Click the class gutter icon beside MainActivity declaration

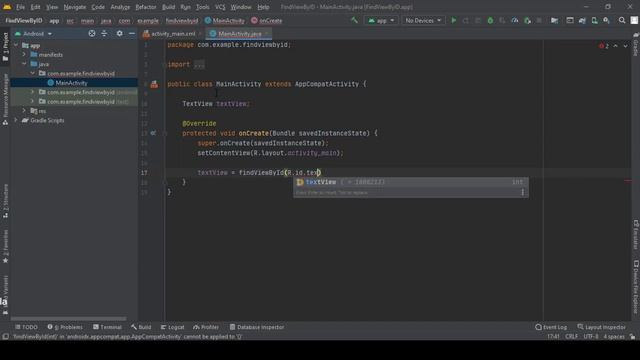click(154, 84)
